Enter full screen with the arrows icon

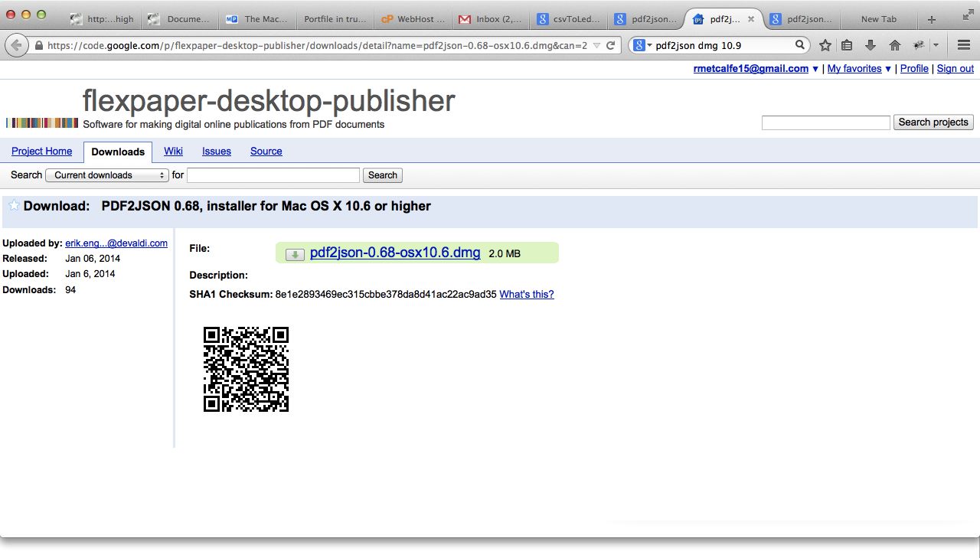[967, 15]
